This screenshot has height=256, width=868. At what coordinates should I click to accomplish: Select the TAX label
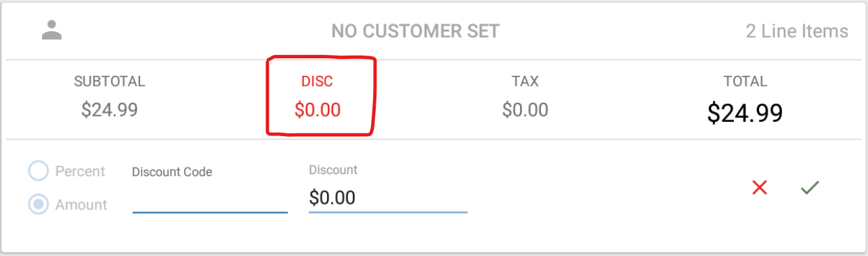coord(525,81)
